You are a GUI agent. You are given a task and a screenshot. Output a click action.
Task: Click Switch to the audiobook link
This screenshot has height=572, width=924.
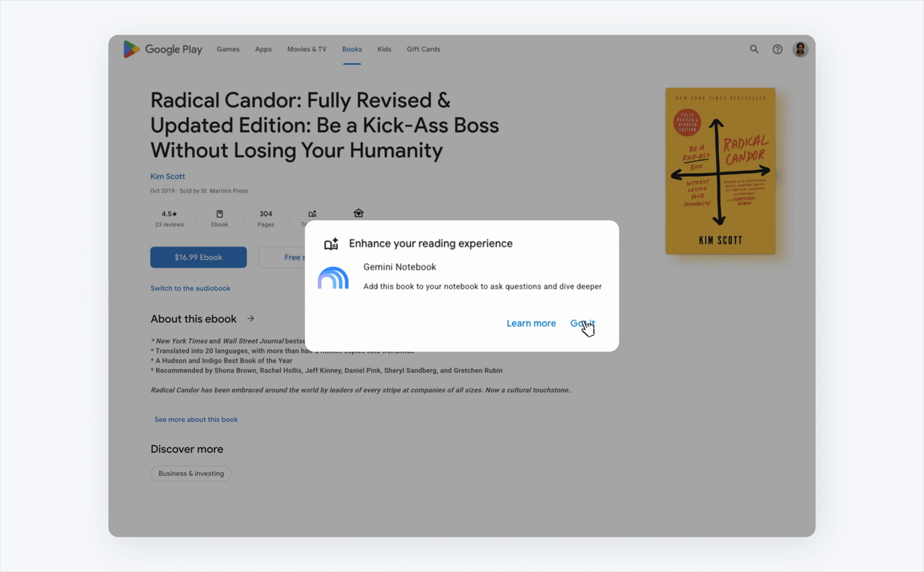coord(191,289)
